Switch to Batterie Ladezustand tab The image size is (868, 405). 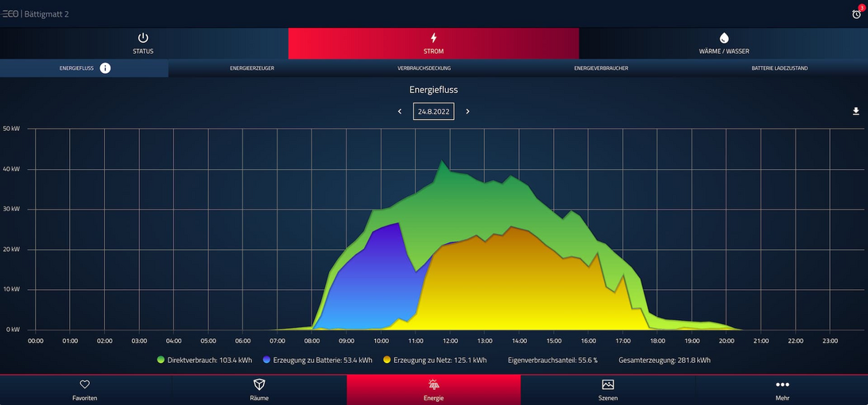pyautogui.click(x=779, y=68)
